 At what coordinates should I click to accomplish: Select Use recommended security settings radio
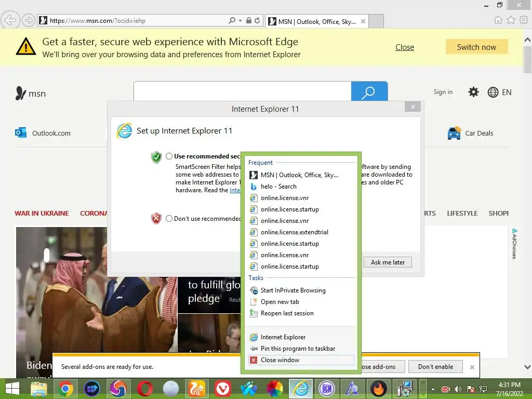pyautogui.click(x=169, y=156)
